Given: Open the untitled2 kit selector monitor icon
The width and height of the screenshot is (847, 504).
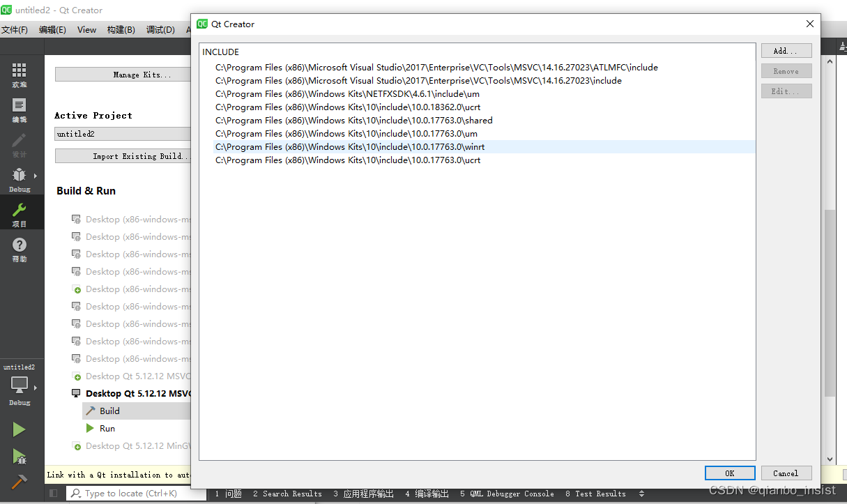Looking at the screenshot, I should tap(20, 385).
